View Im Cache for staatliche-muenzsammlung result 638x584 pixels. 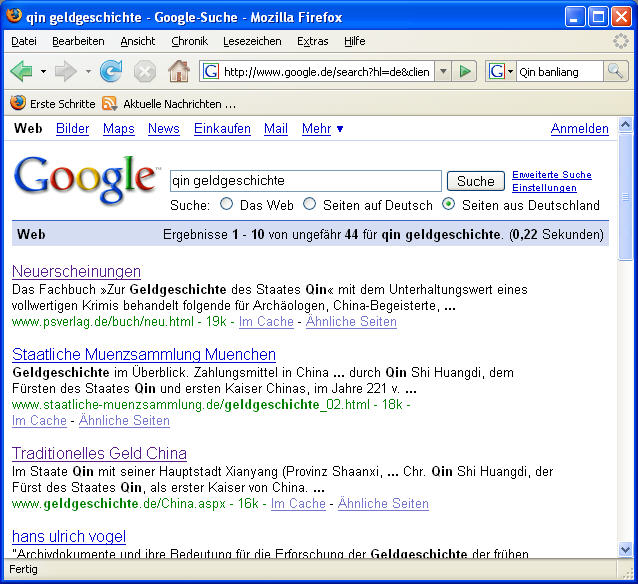pyautogui.click(x=39, y=420)
